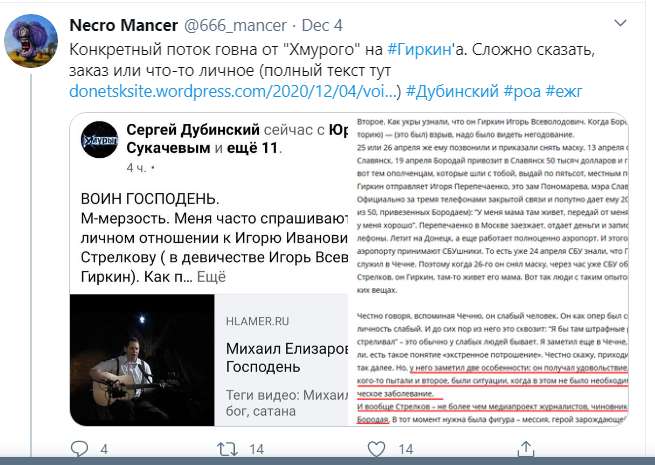Select the #роа hashtag

(x=522, y=91)
